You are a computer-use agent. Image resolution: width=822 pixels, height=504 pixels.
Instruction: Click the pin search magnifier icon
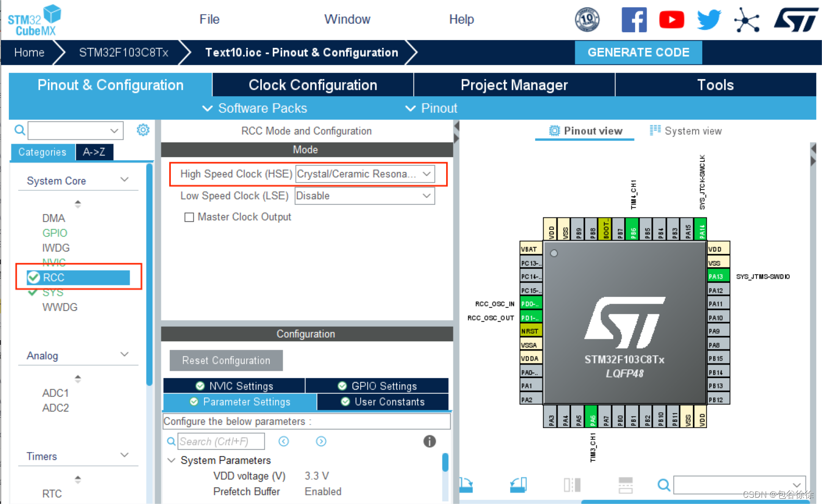pos(664,485)
